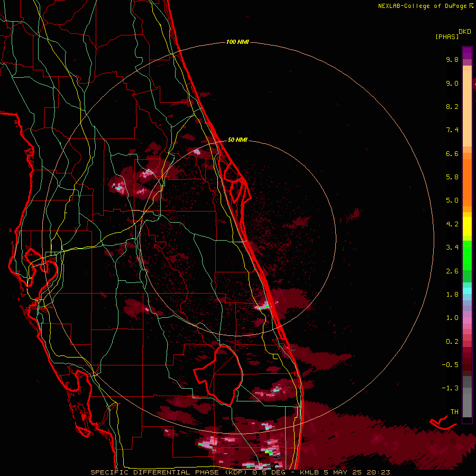
Task: Select the 8.2 scale value
Action: pos(452,106)
